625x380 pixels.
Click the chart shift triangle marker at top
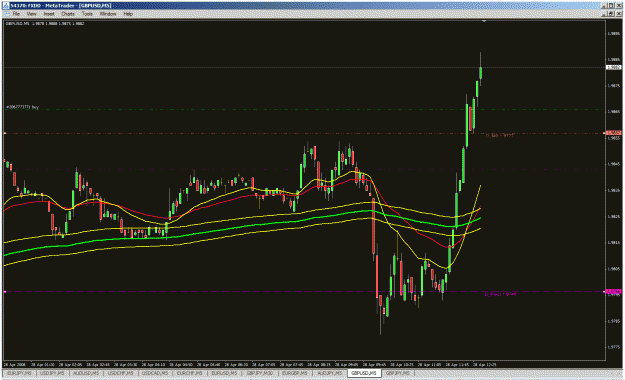click(484, 21)
